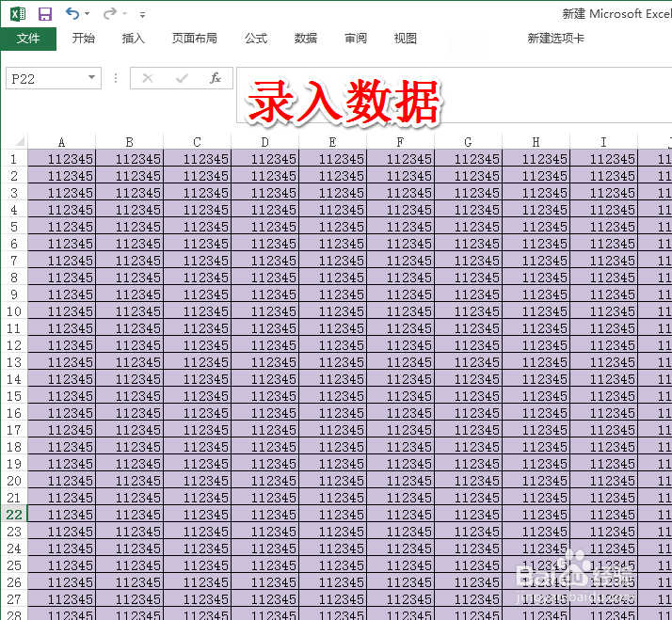Click cell G12 containing 112345
The height and width of the screenshot is (620, 672).
(x=468, y=345)
